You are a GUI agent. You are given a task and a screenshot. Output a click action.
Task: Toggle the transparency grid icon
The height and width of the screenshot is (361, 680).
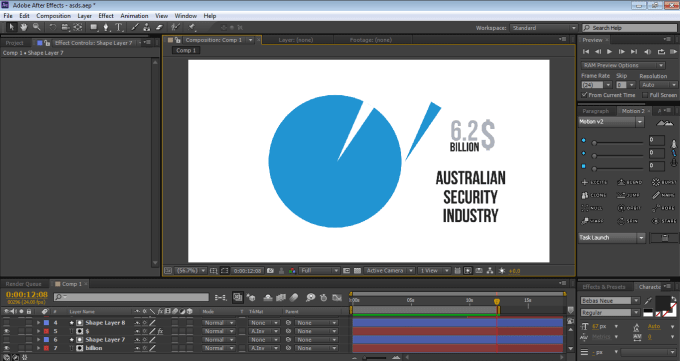pyautogui.click(x=357, y=271)
